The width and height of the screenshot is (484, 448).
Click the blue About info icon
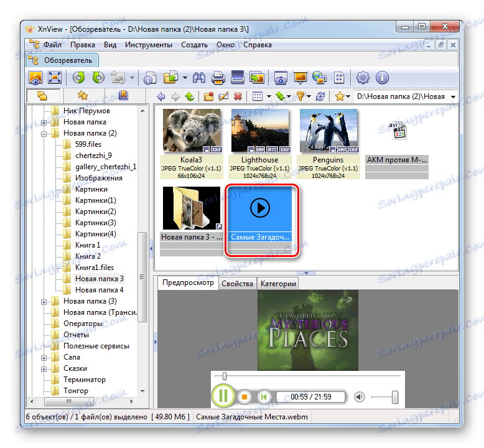coord(382,78)
